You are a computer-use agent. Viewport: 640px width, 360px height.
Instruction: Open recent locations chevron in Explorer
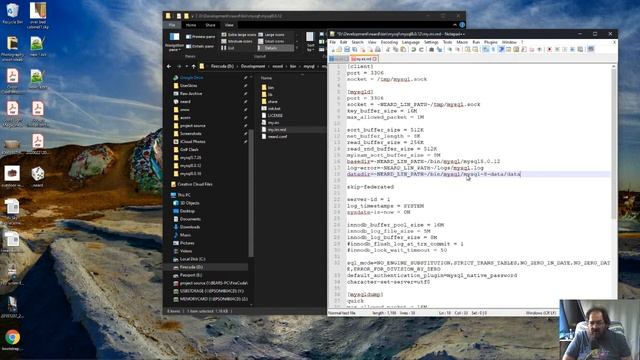[x=187, y=66]
